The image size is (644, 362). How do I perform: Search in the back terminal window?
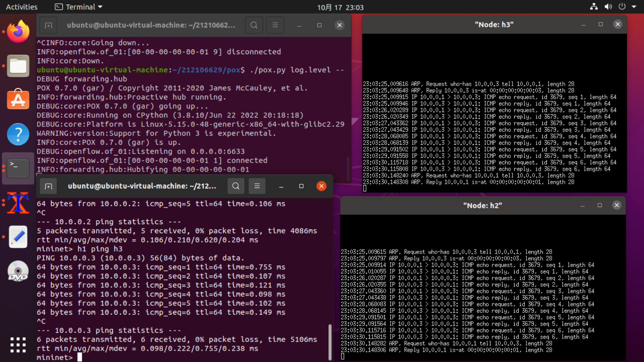pos(254,25)
